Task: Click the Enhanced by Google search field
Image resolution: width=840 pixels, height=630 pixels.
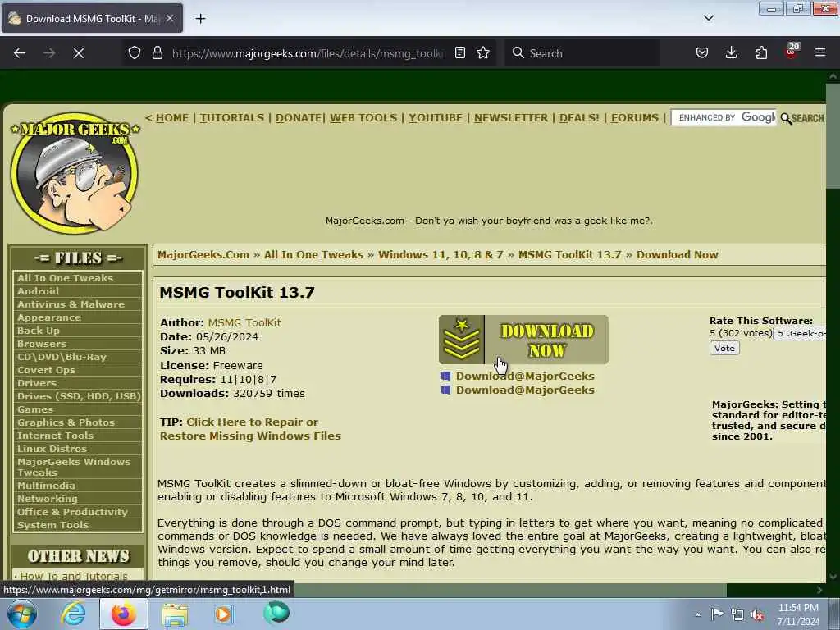Action: [724, 118]
